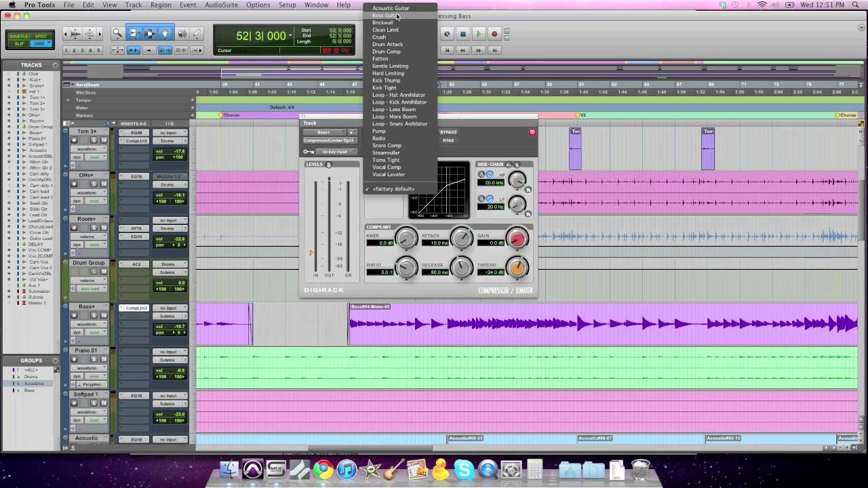Select the Selector tool in toolbar

pyautogui.click(x=149, y=33)
